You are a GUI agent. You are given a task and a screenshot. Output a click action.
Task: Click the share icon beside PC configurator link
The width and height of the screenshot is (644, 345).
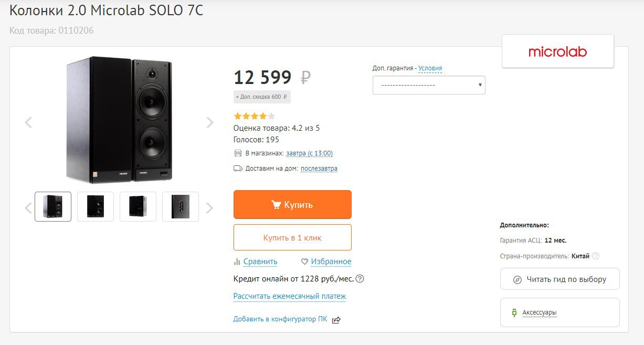tap(336, 319)
